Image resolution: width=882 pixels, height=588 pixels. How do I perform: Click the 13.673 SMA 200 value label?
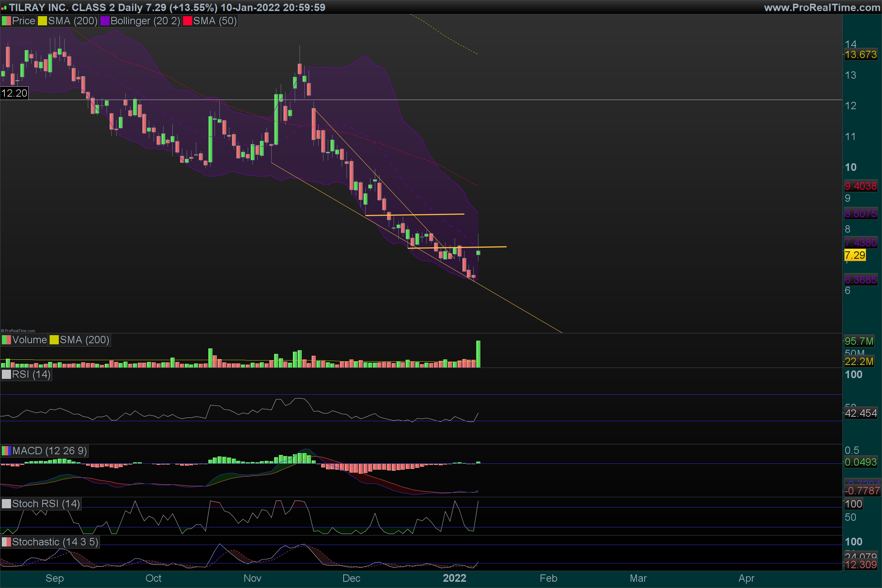[x=860, y=55]
